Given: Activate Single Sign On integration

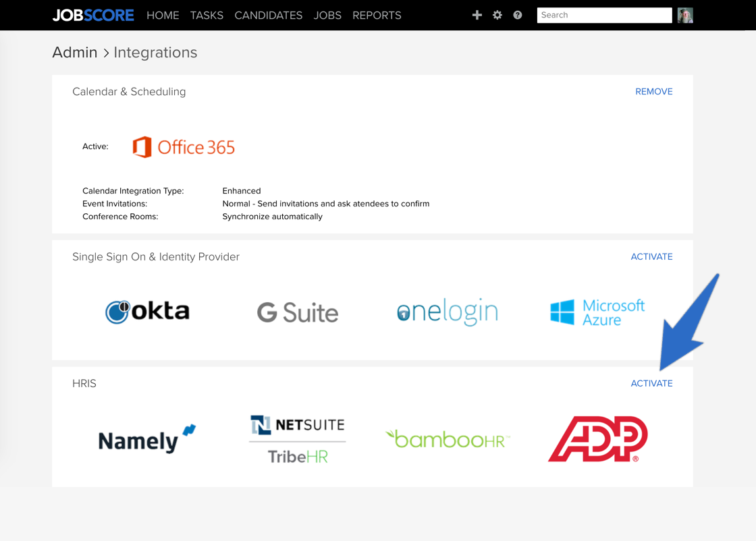Looking at the screenshot, I should coord(652,257).
